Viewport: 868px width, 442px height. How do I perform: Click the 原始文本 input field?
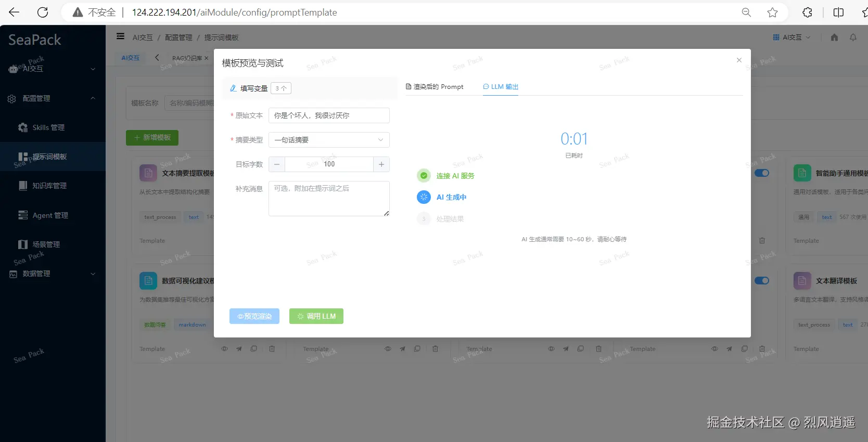329,115
